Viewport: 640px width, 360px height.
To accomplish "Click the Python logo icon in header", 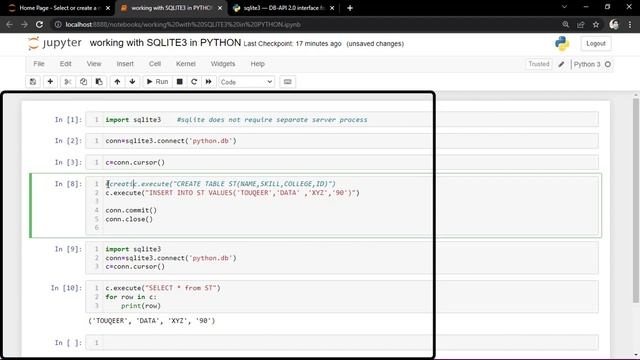I will click(562, 43).
